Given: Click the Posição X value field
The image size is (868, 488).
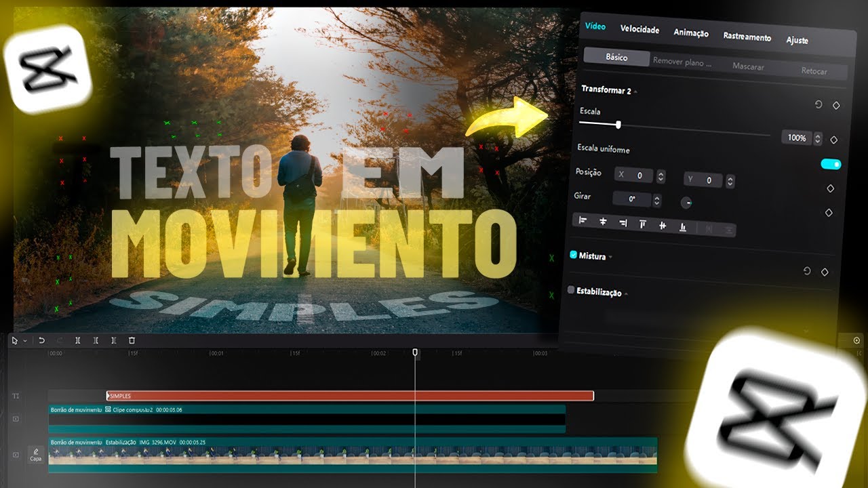Looking at the screenshot, I should [x=635, y=176].
